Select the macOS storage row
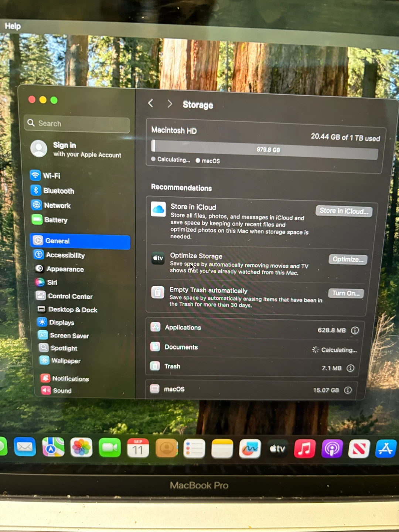The height and width of the screenshot is (532, 399). coord(251,389)
